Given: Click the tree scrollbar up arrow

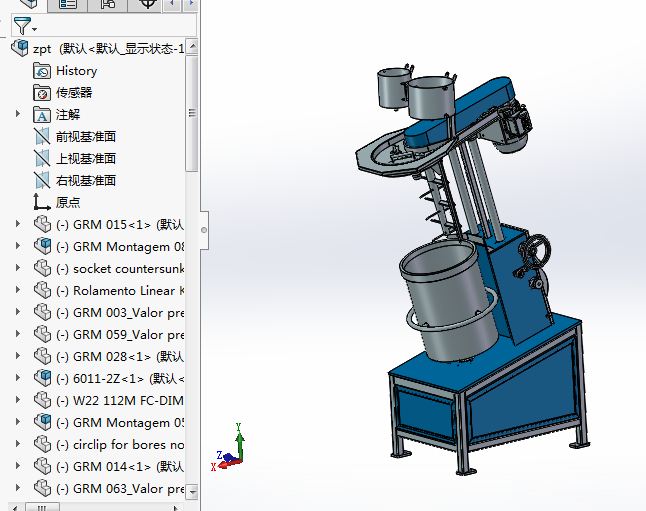Looking at the screenshot, I should 192,47.
